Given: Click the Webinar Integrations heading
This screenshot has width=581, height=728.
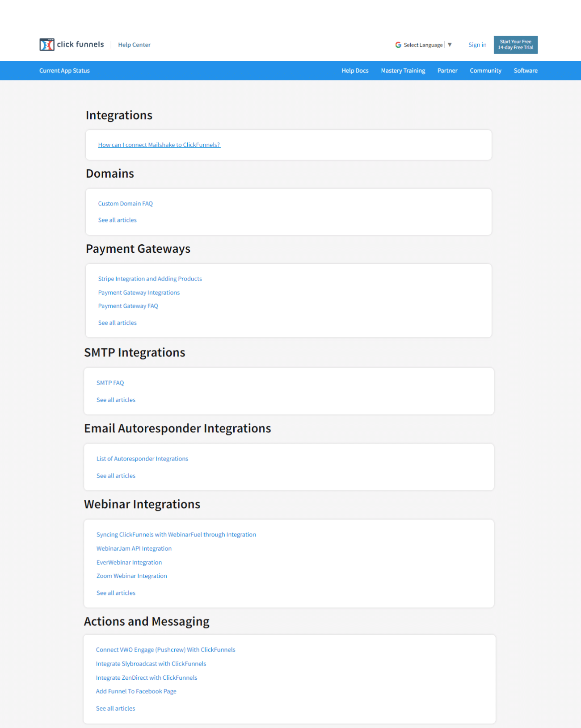Looking at the screenshot, I should (x=142, y=504).
